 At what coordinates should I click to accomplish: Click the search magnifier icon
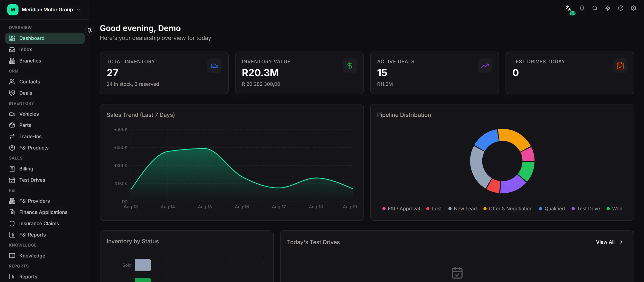tap(595, 8)
